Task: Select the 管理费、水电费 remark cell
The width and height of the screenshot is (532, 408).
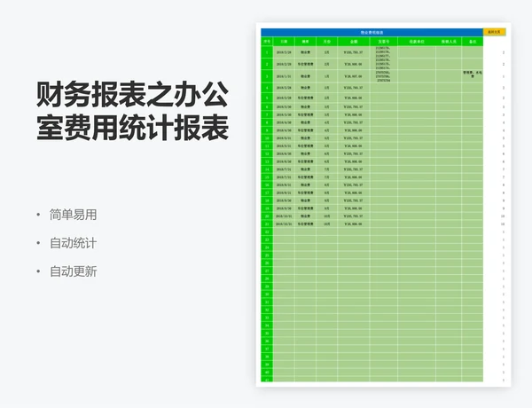Action: (x=473, y=75)
